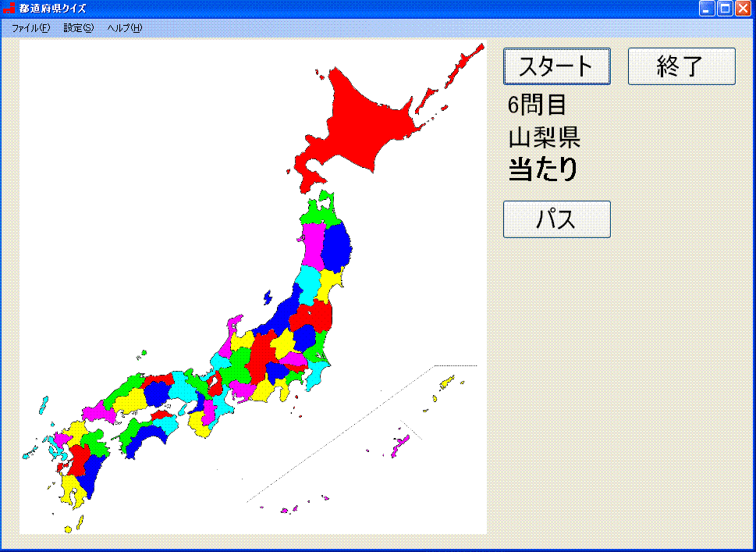Viewport: 756px width, 552px height.
Task: Click blue Iwate prefecture on the map
Action: [x=336, y=247]
